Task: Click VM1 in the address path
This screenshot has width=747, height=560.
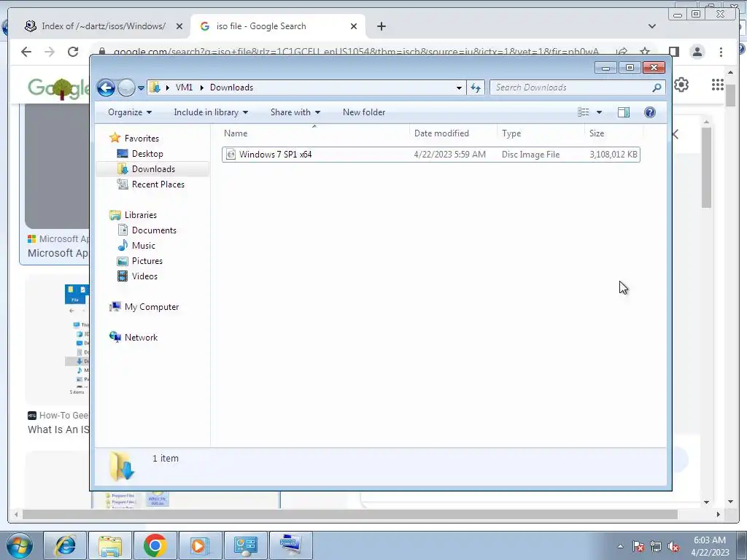Action: pyautogui.click(x=184, y=87)
